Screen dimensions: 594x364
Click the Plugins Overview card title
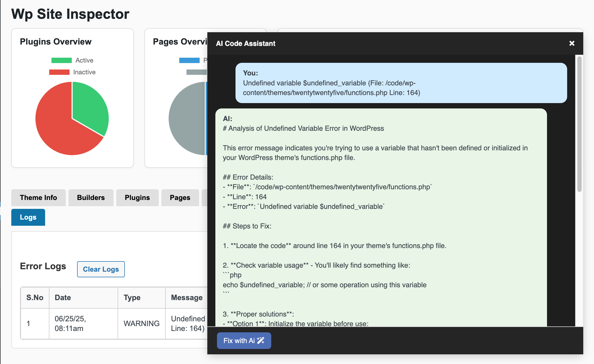tap(56, 42)
